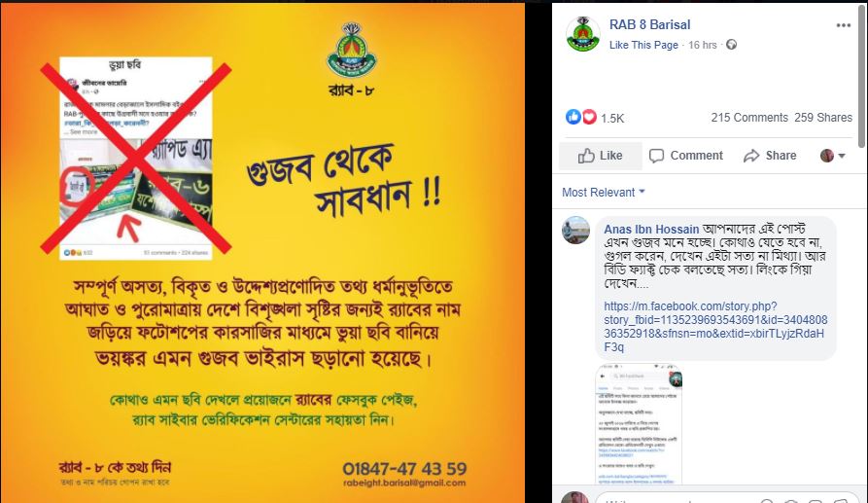
Task: Open the m.facebook.com story link in comment
Action: [x=715, y=326]
